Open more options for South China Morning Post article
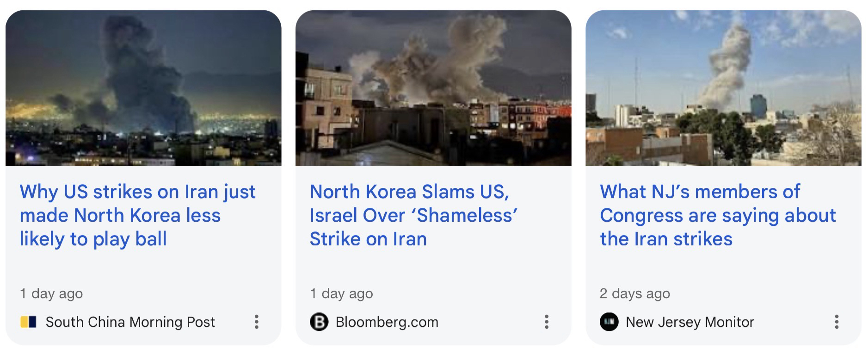 [256, 322]
